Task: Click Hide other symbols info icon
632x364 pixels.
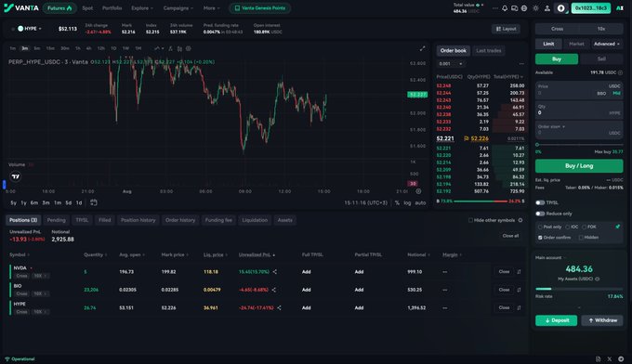Action: [x=520, y=220]
